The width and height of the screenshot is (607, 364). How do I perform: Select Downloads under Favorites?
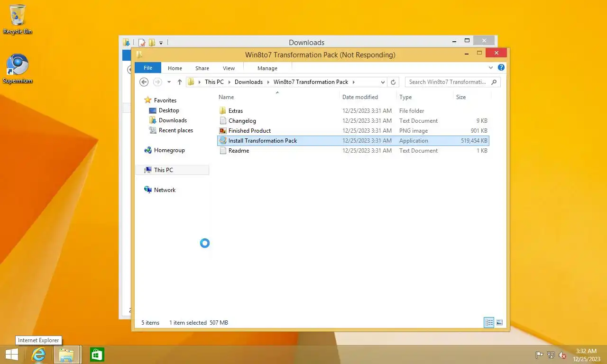[173, 120]
